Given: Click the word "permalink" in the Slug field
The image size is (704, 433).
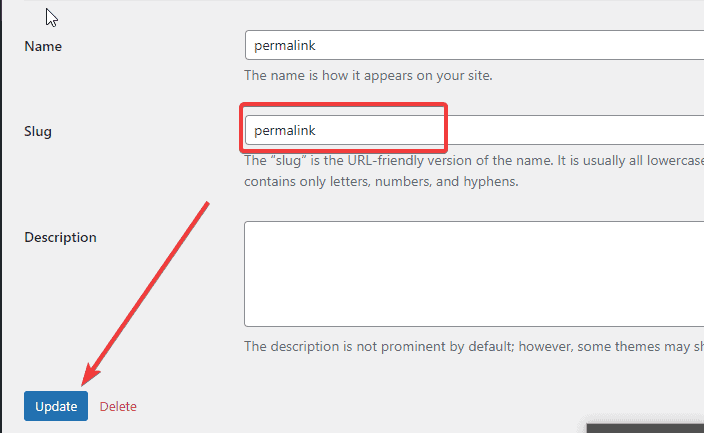Looking at the screenshot, I should tap(285, 129).
